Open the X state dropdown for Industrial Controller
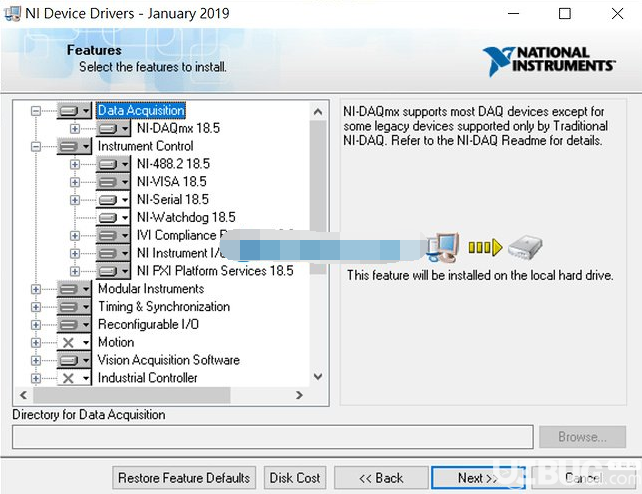Screen dimensions: 642x494 (x=74, y=378)
